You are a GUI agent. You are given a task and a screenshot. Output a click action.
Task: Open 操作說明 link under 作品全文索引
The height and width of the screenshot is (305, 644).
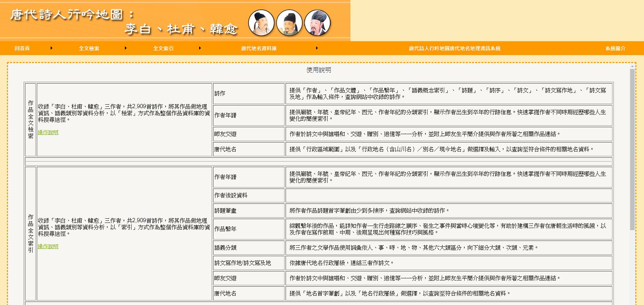(x=48, y=246)
